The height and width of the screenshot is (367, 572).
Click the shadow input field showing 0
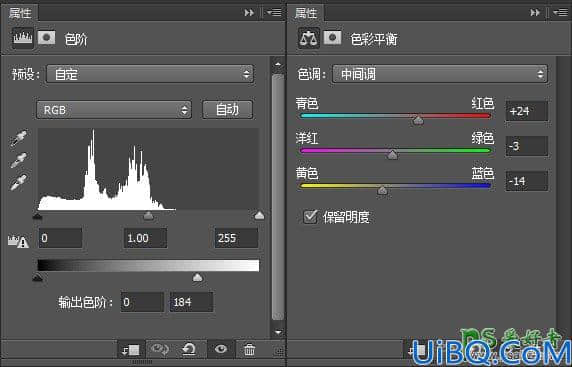(60, 238)
